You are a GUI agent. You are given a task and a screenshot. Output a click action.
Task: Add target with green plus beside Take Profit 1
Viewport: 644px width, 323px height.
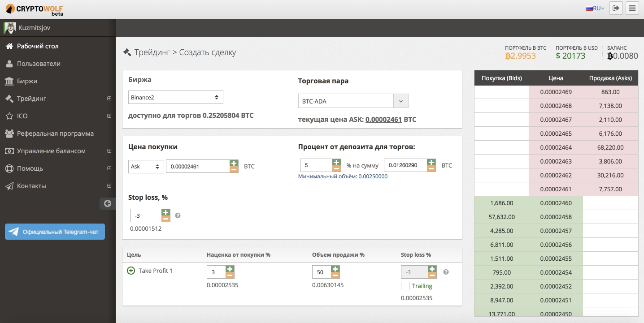pyautogui.click(x=131, y=271)
